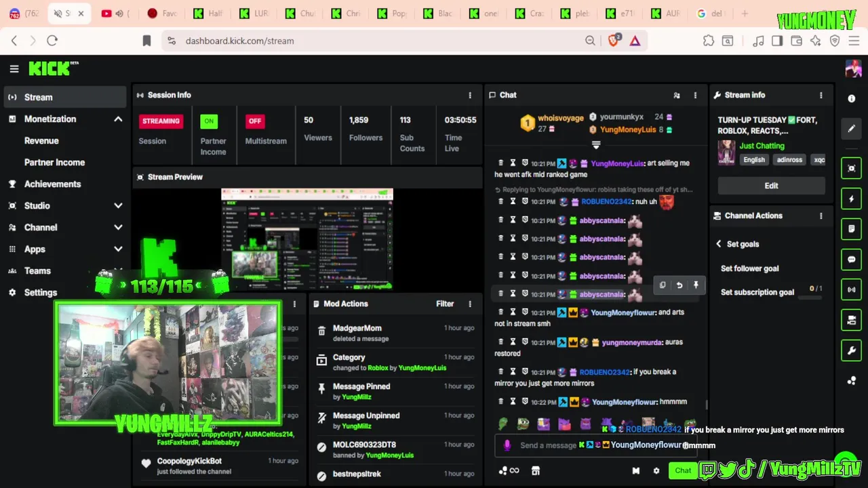
Task: Toggle the stream preview widget in right sidebar
Action: click(852, 168)
